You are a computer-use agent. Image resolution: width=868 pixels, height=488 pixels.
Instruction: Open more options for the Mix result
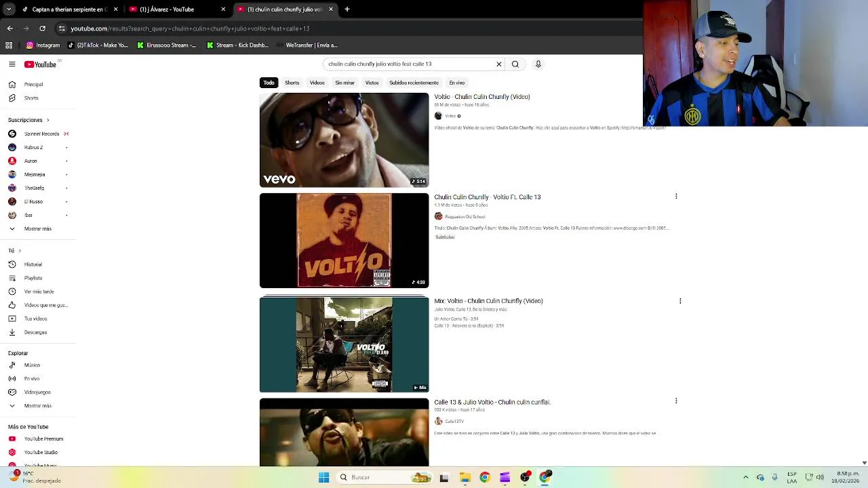pos(680,301)
